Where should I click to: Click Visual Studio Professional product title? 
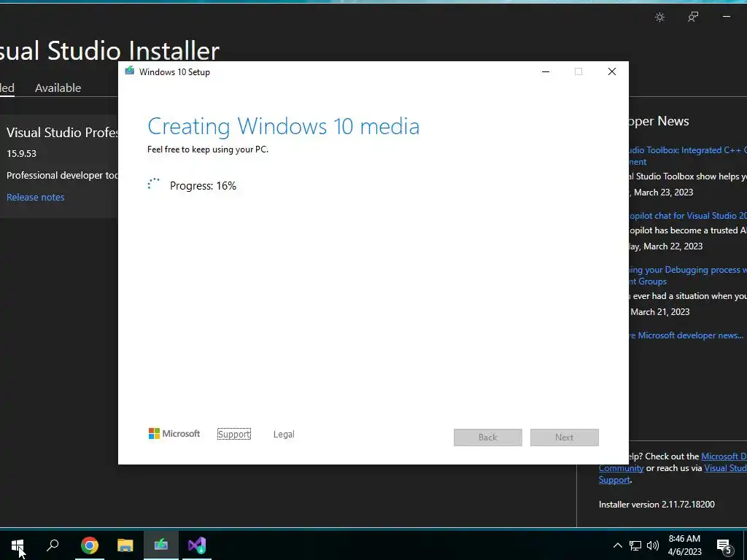[62, 133]
